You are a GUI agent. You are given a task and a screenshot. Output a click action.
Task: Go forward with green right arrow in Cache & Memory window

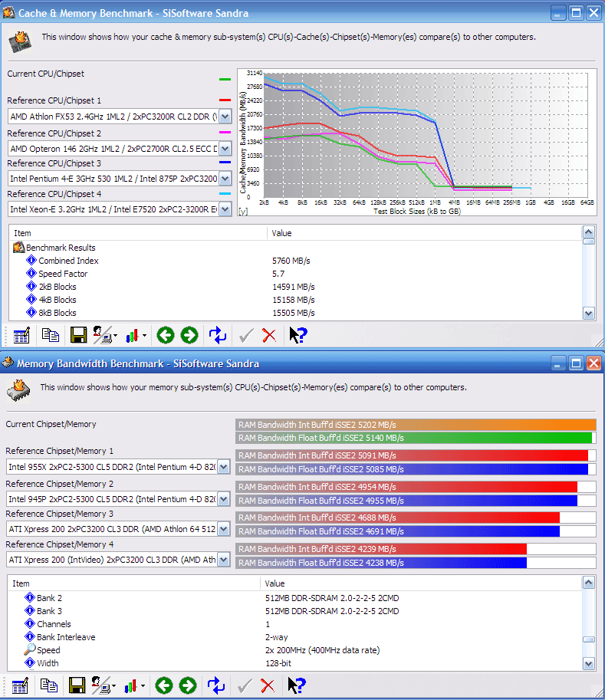pos(189,335)
